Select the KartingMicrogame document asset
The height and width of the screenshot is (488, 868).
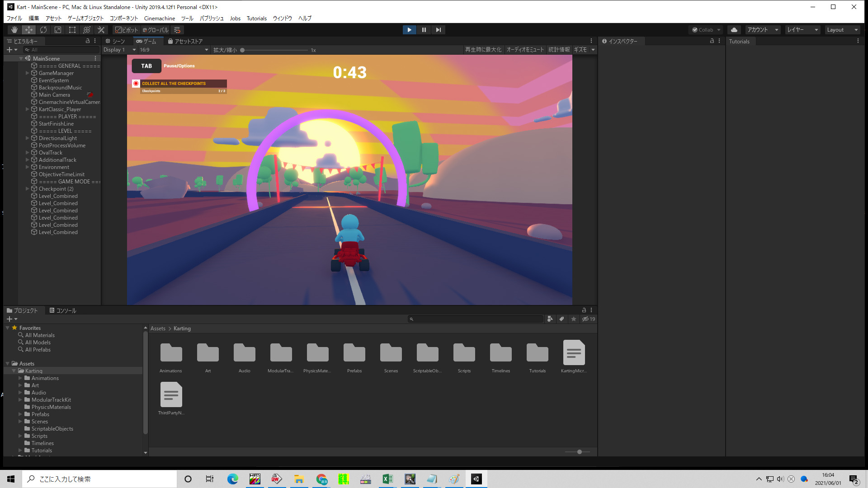pyautogui.click(x=574, y=352)
